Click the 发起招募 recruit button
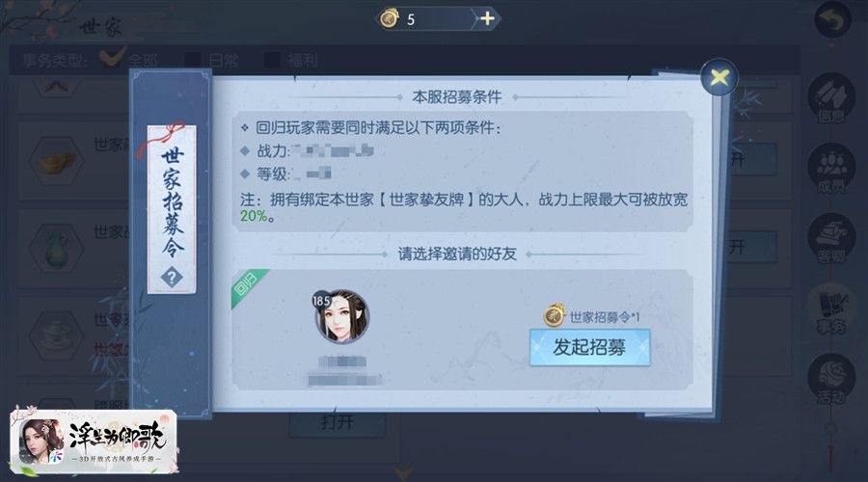The height and width of the screenshot is (482, 868). [589, 348]
